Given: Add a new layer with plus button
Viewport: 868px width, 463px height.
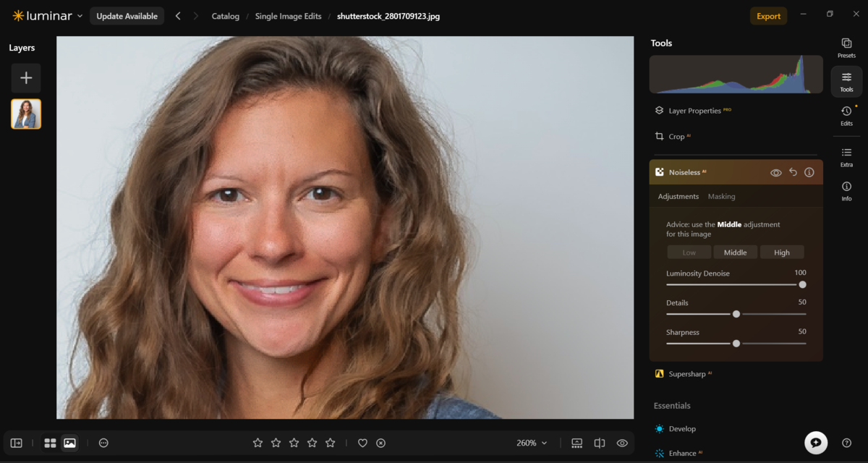Looking at the screenshot, I should [x=26, y=78].
